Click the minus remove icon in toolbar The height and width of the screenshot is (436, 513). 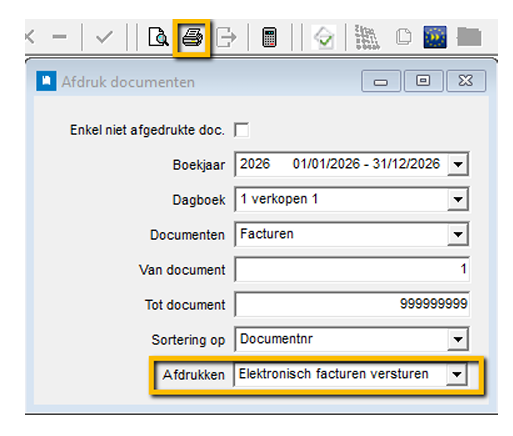pyautogui.click(x=59, y=37)
